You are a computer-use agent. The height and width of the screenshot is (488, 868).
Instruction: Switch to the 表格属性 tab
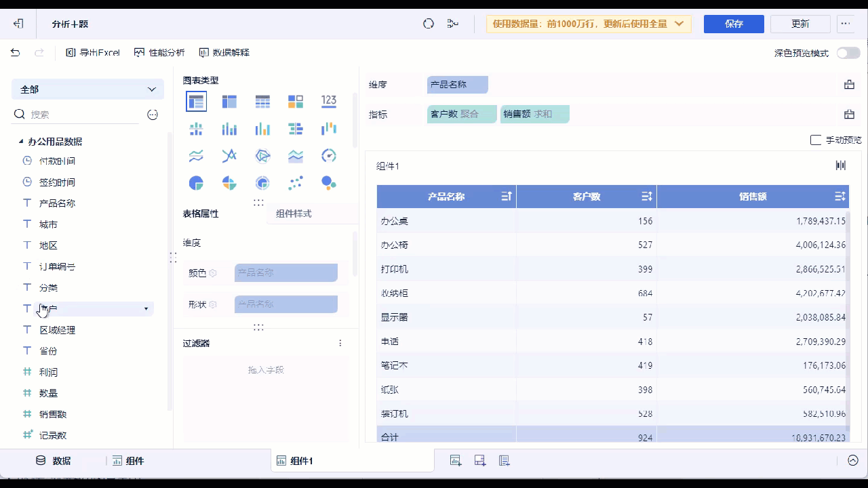201,213
